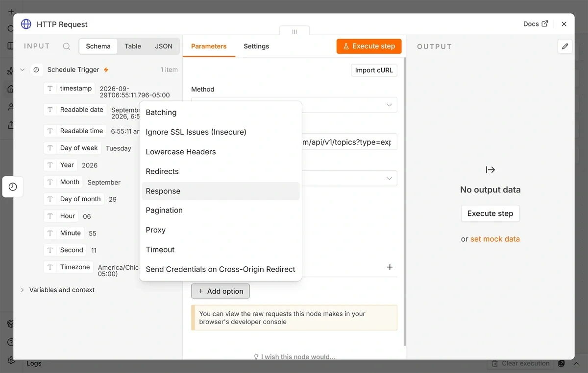The height and width of the screenshot is (373, 588).
Task: Click the HTTP Request globe icon
Action: pos(26,24)
